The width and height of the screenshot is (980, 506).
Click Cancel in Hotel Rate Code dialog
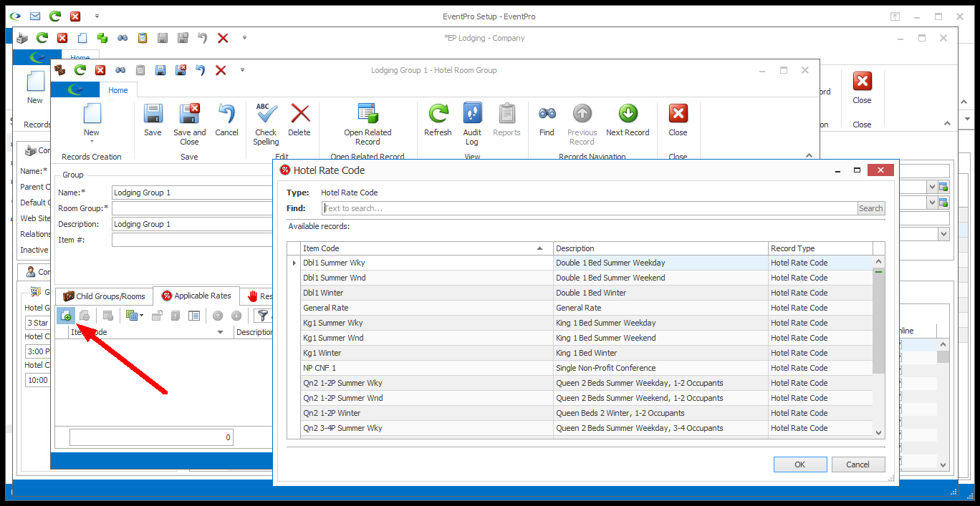coord(858,464)
